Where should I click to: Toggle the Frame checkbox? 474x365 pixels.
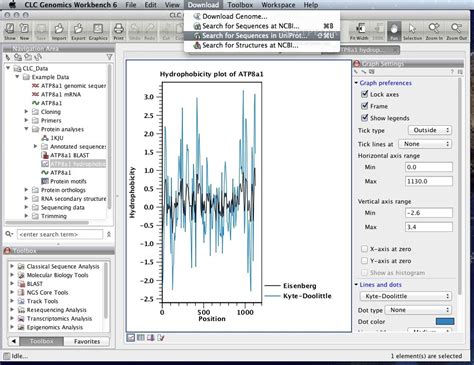point(365,106)
